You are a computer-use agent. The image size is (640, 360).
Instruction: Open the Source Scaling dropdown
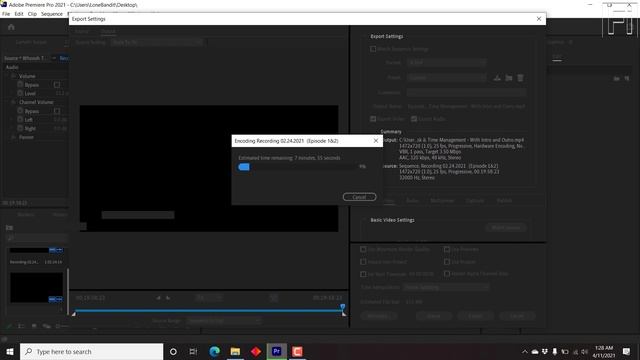point(157,42)
